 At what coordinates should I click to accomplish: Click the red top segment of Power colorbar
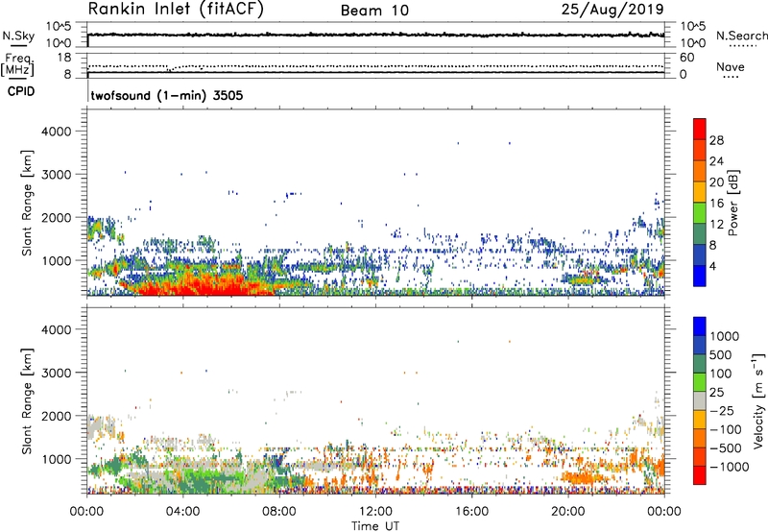pyautogui.click(x=700, y=129)
